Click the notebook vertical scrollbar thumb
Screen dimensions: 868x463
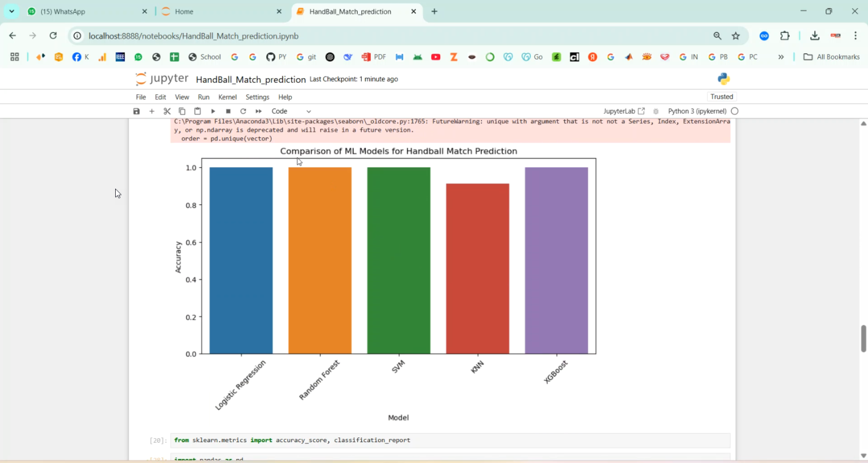(863, 338)
